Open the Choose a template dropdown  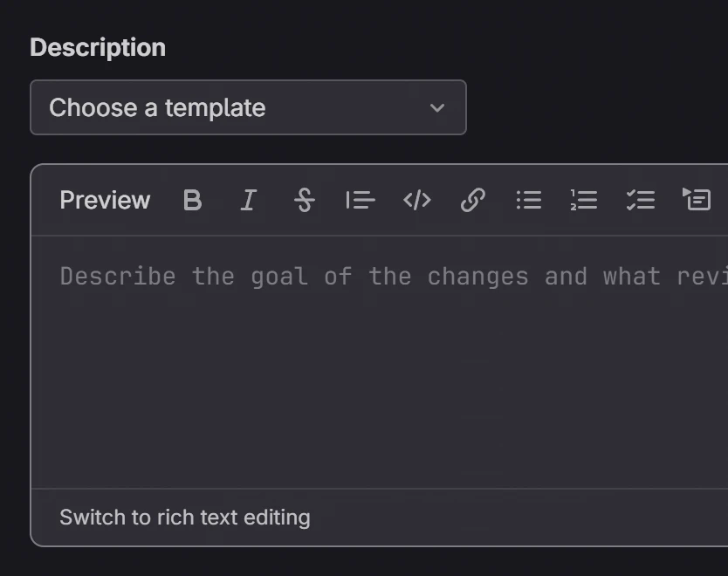(248, 108)
